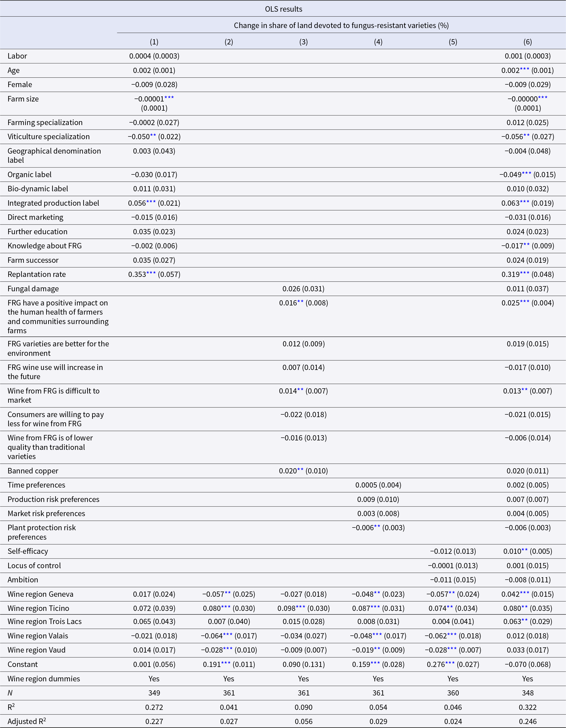This screenshot has width=566, height=728.
Task: Click blue asterisks next to Banned copper 0.020
Action: tap(301, 470)
